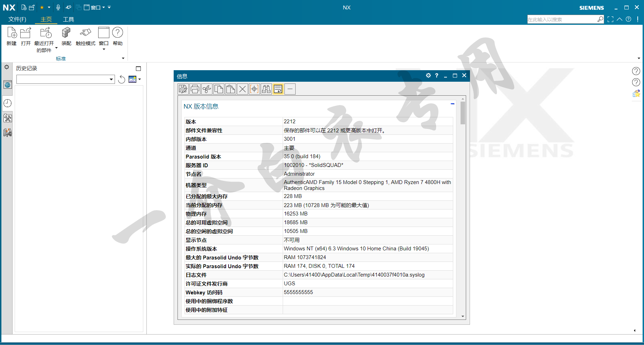The image size is (644, 345).
Task: Click the small New icon in the title bar
Action: tap(24, 7)
